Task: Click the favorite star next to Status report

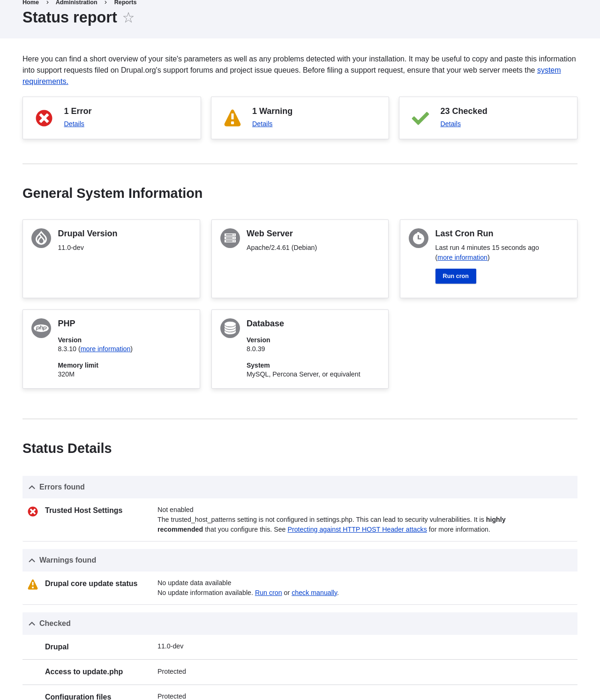Action: [x=128, y=18]
